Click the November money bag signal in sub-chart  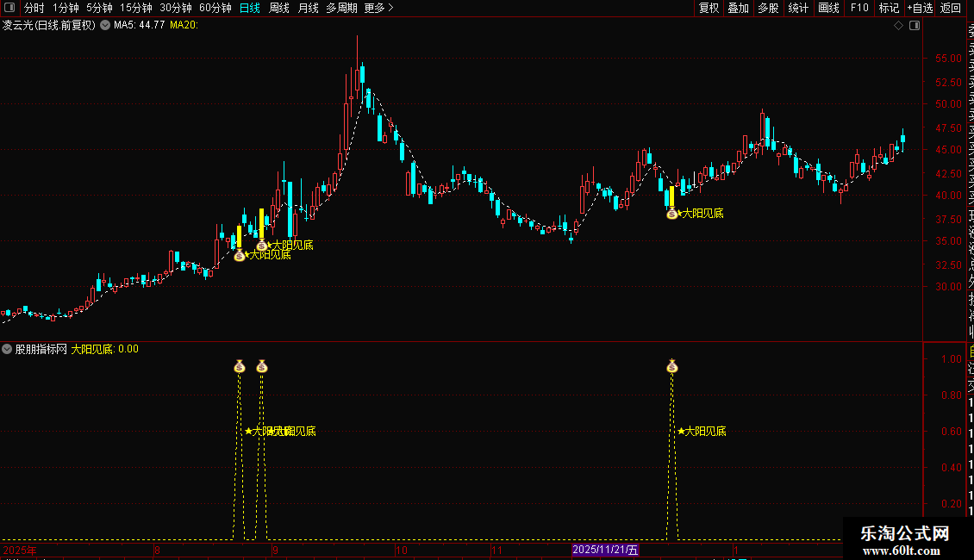click(x=671, y=366)
